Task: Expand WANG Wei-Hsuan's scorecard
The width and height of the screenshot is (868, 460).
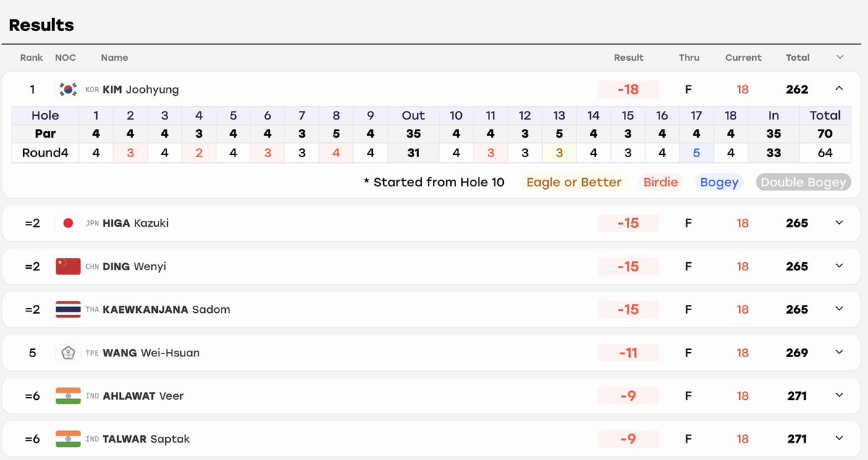Action: coord(839,353)
